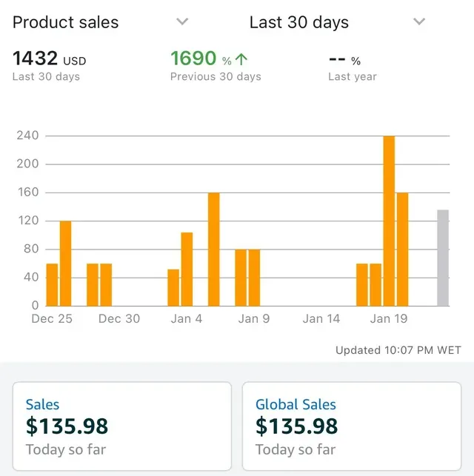Tap the Dec 30 axis label
Image resolution: width=474 pixels, height=476 pixels.
[x=118, y=318]
